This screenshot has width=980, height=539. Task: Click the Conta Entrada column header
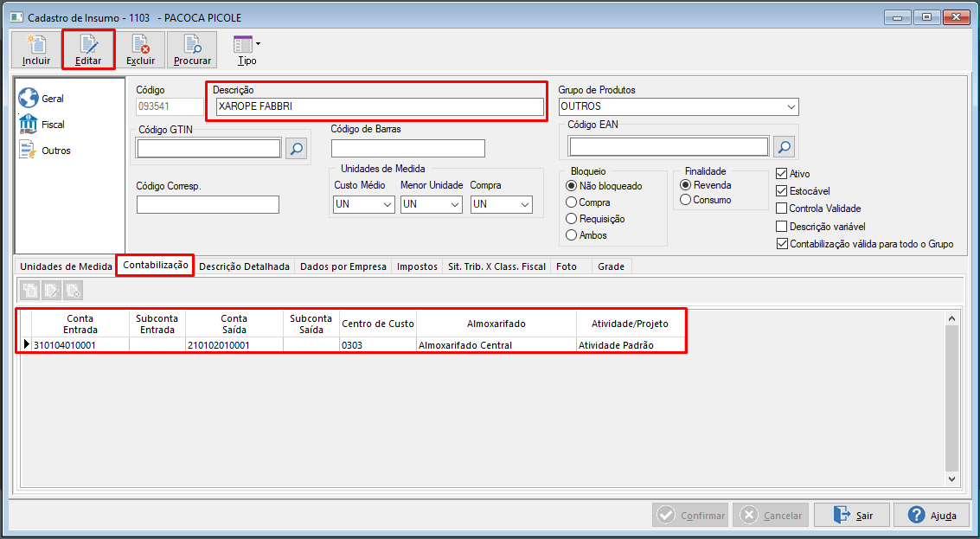80,324
